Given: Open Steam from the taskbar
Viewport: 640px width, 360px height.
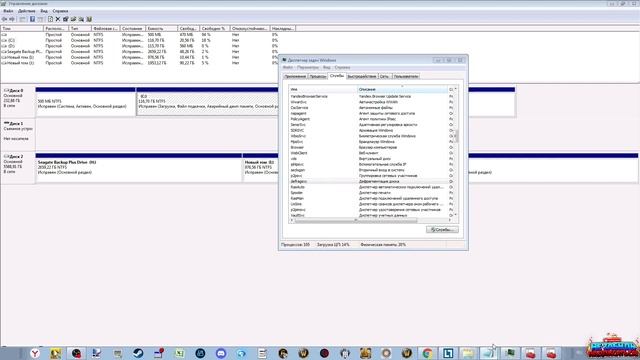Looking at the screenshot, I should (x=138, y=353).
